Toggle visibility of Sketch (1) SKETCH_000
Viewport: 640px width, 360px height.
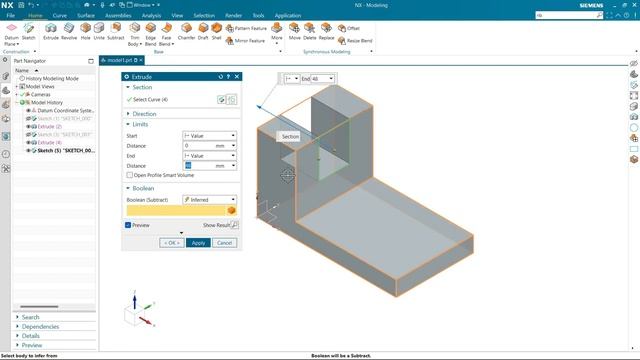coord(29,118)
